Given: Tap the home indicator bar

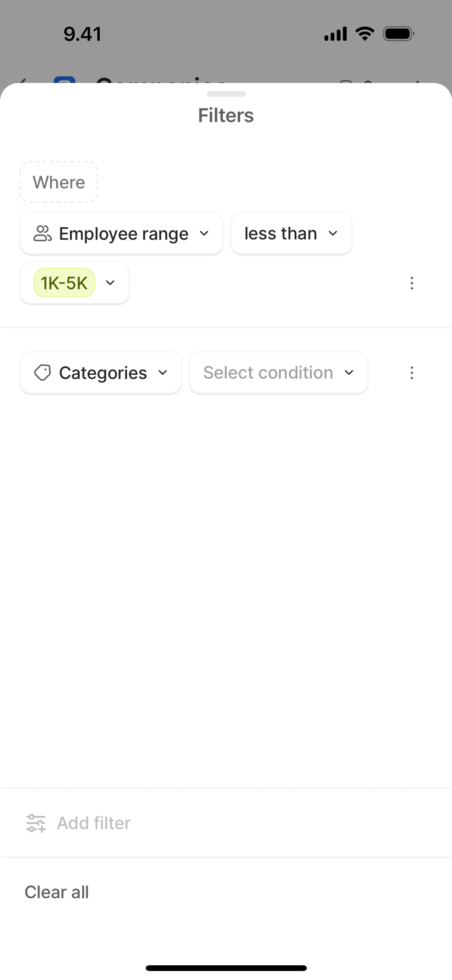Looking at the screenshot, I should (226, 968).
